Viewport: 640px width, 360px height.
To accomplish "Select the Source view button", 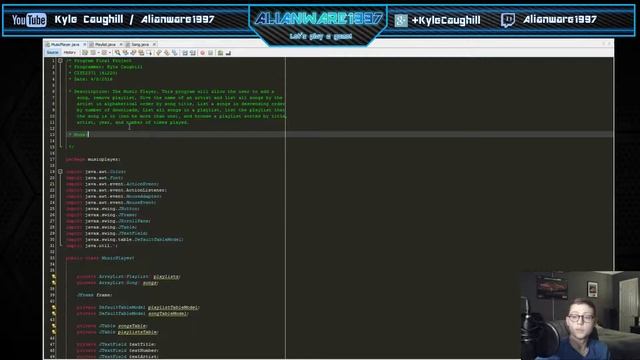I will [52, 53].
